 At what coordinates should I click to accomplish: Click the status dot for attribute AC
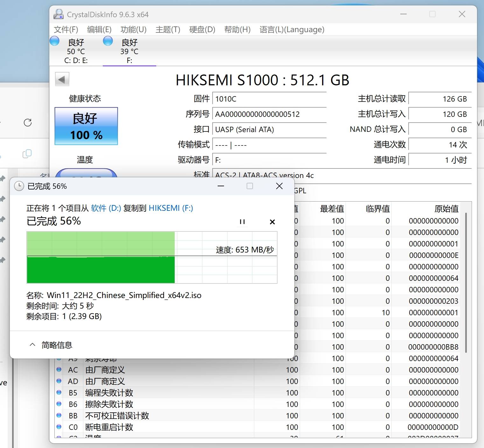(59, 369)
